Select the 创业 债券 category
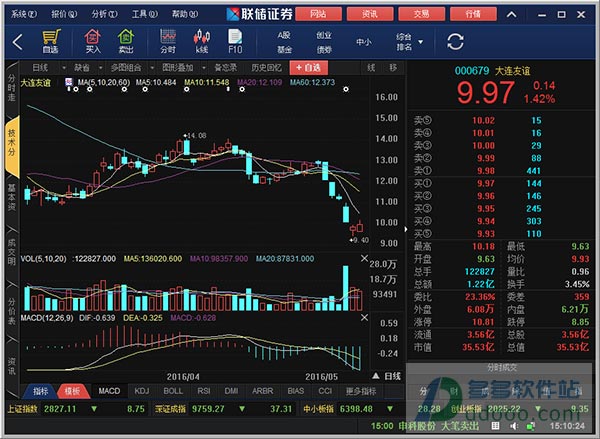 (324, 42)
